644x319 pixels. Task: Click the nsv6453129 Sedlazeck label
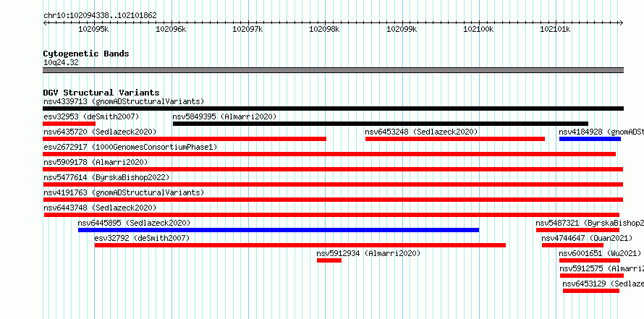coord(603,284)
